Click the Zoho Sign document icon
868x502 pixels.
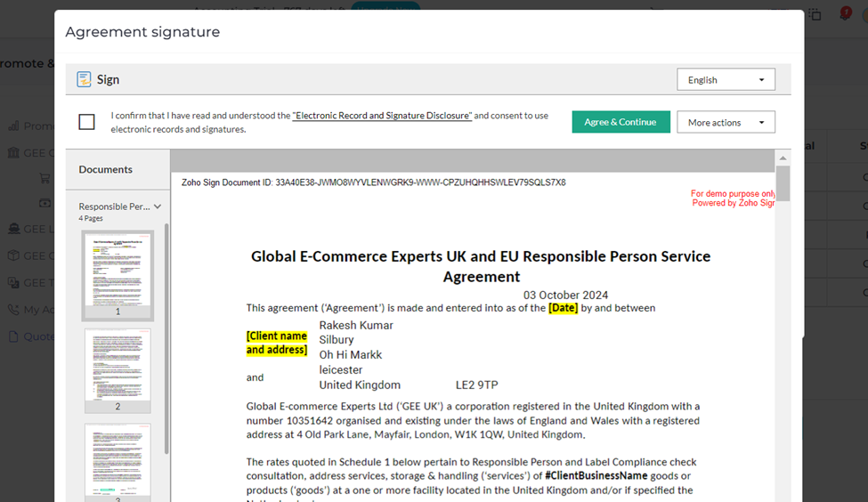click(x=84, y=79)
